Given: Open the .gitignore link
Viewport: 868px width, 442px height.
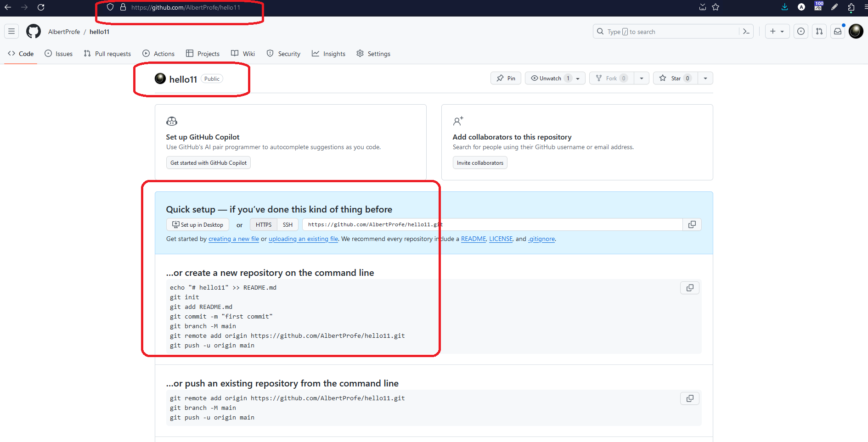Looking at the screenshot, I should pyautogui.click(x=541, y=239).
